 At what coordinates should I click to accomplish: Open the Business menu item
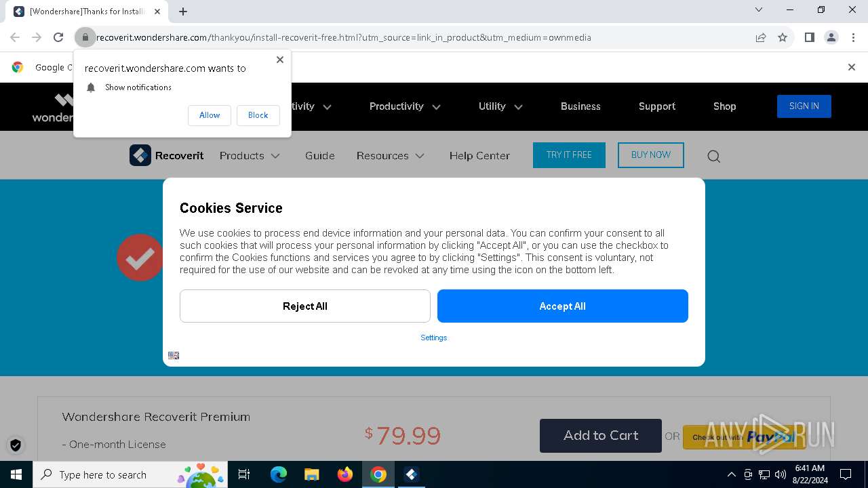[x=580, y=106]
